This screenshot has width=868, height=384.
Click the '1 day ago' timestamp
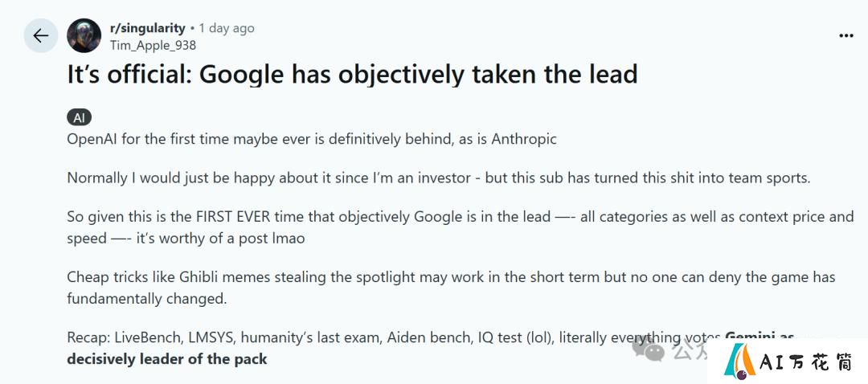pyautogui.click(x=227, y=28)
